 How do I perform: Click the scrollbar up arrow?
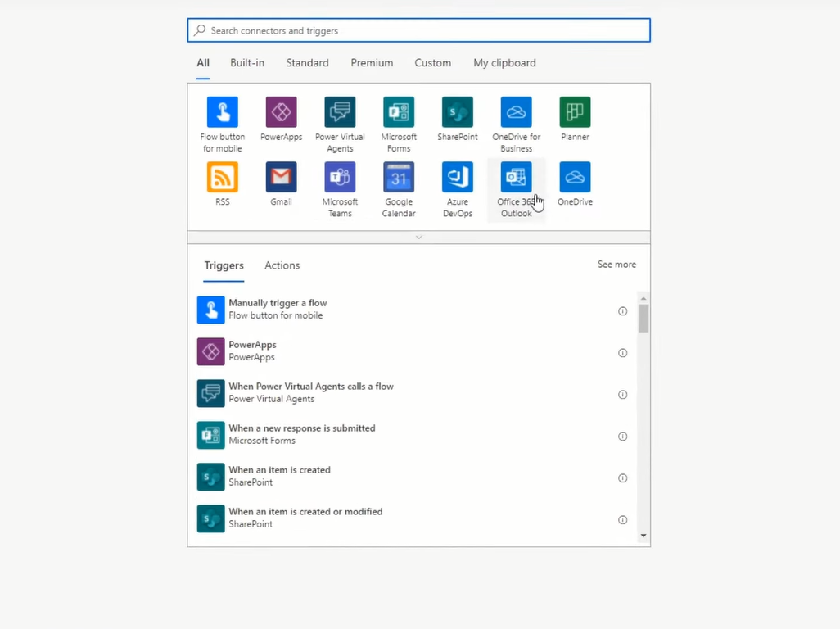tap(644, 298)
